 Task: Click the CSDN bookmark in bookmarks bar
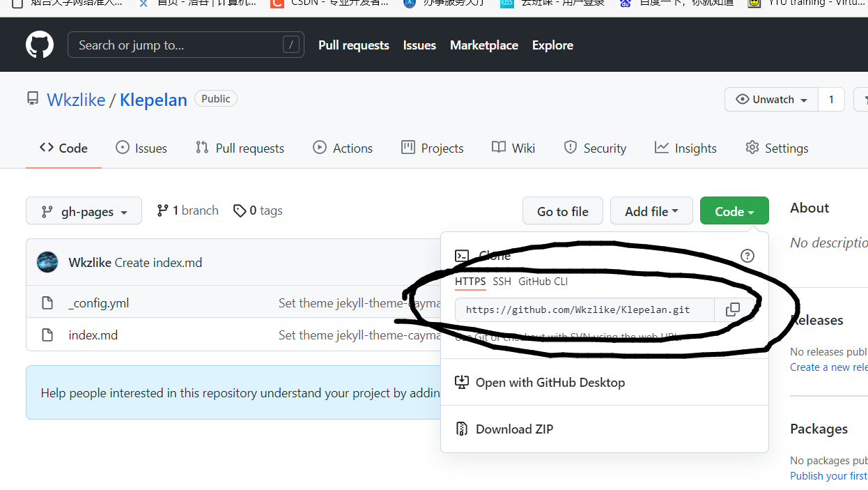coord(331,3)
